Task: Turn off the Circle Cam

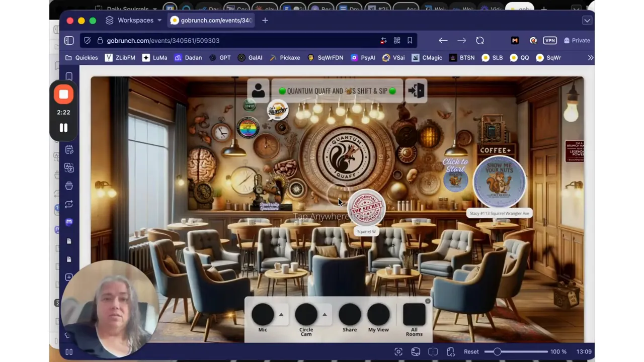Action: [x=306, y=315]
